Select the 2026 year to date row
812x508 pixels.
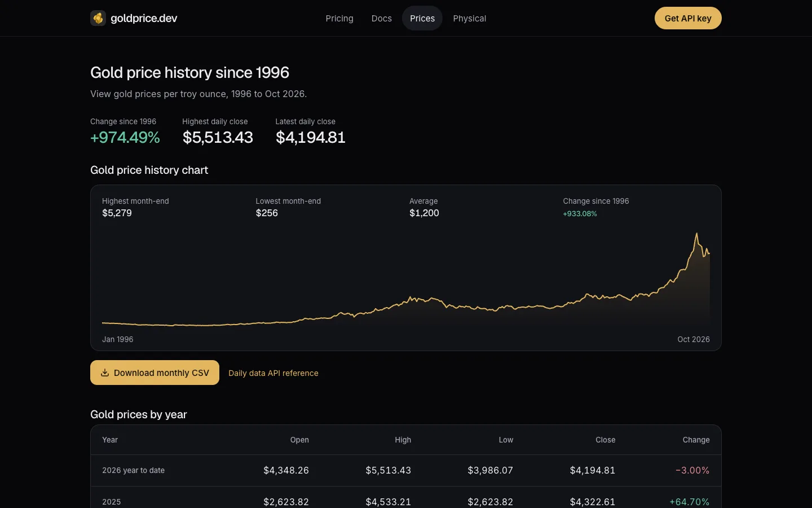click(x=406, y=470)
